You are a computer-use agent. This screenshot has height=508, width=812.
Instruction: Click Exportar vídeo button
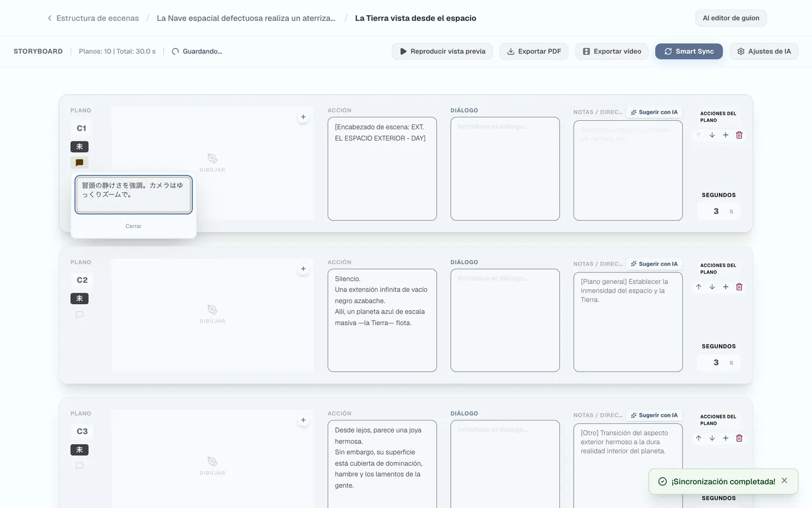tap(612, 51)
